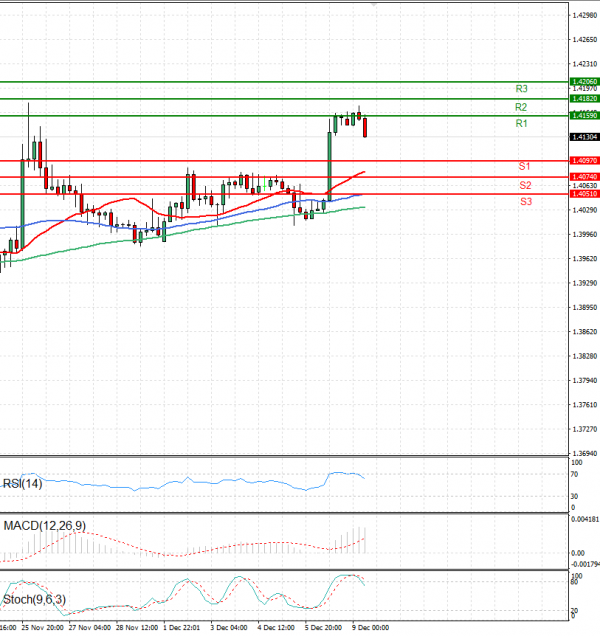Screen dimensions: 600x636
Task: Click the 25 Nov 20:00 time label
Action: tap(43, 628)
